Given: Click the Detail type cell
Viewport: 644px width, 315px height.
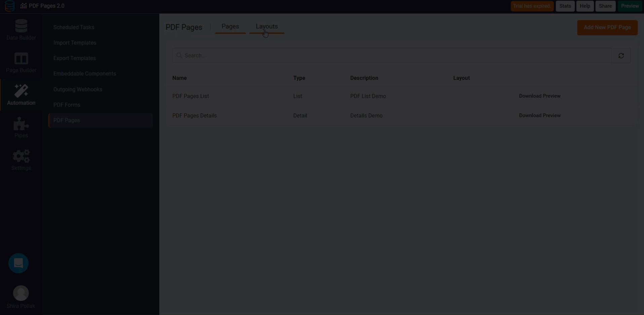Looking at the screenshot, I should pos(300,115).
